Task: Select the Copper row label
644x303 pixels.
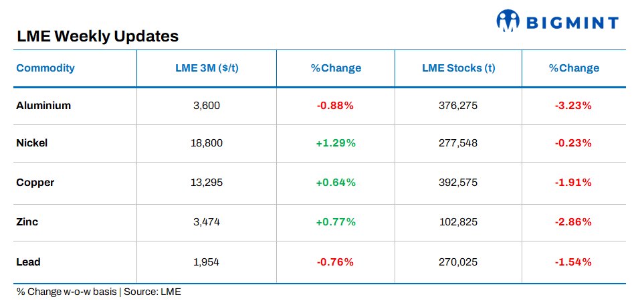Action: click(35, 183)
